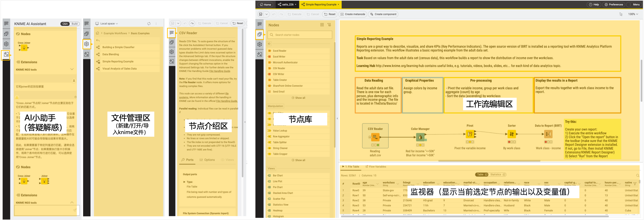This screenshot has width=644, height=220.
Task: Click redo arrow in toolbar above CSV Reader panel
Action: [192, 23]
